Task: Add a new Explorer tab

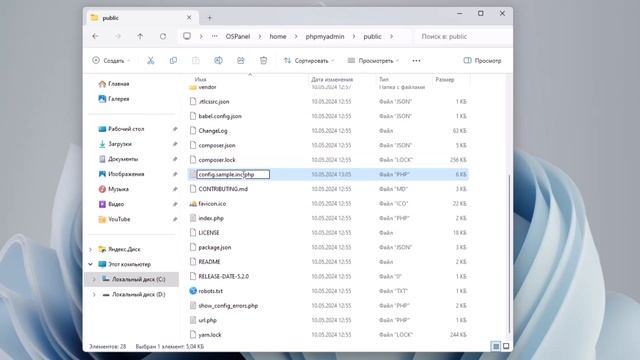Action: (210, 18)
